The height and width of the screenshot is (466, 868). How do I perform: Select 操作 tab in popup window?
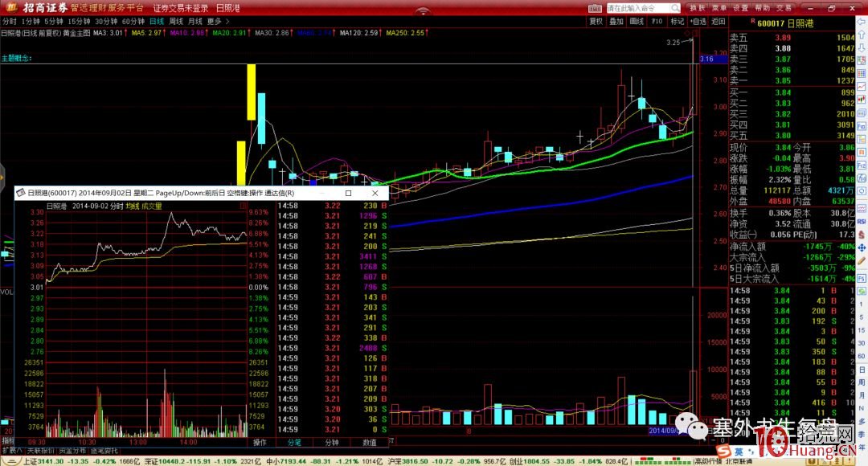tap(260, 442)
